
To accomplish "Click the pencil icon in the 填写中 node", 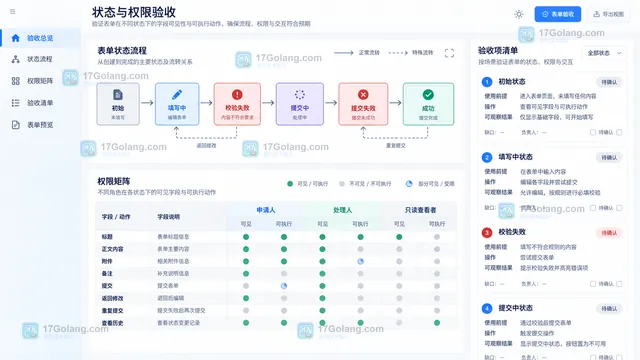I will (x=177, y=95).
